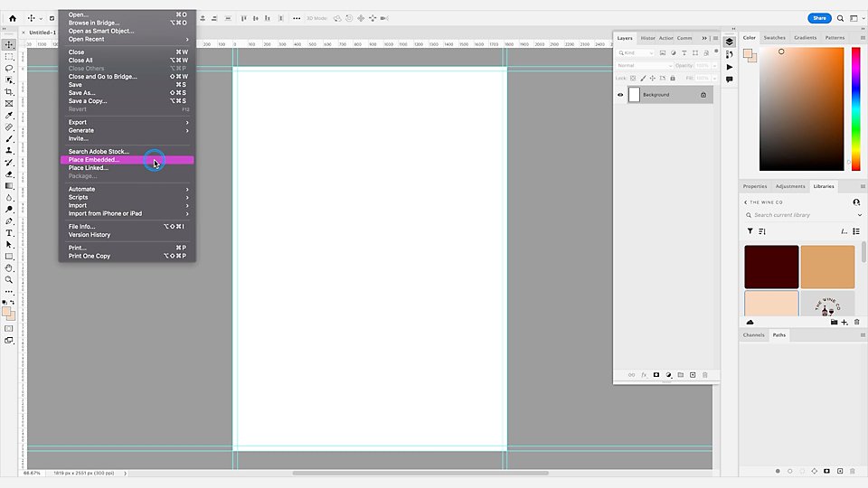
Task: Go back from The Wine Co library
Action: pos(746,202)
